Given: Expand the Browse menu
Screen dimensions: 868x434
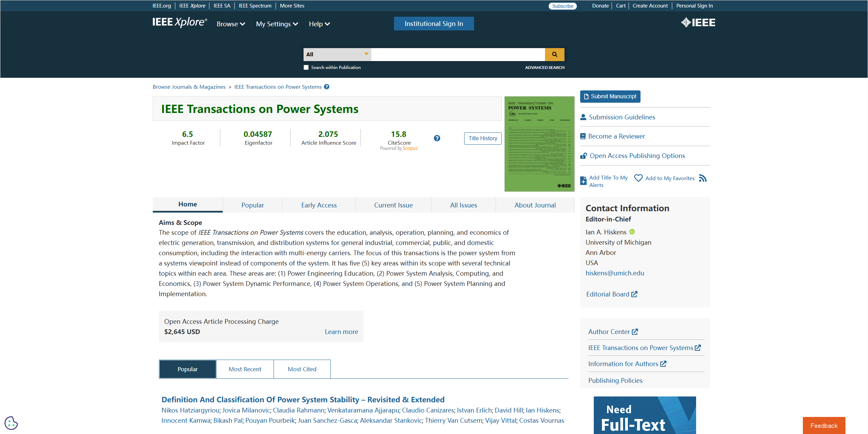Looking at the screenshot, I should 231,24.
